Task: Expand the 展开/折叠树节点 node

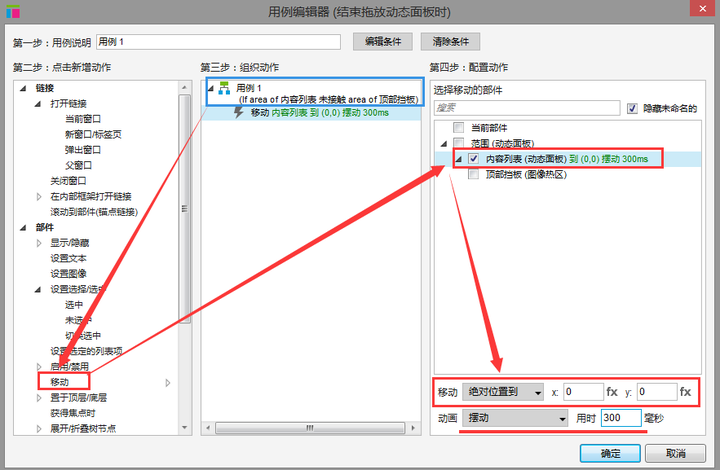Action: (x=39, y=428)
